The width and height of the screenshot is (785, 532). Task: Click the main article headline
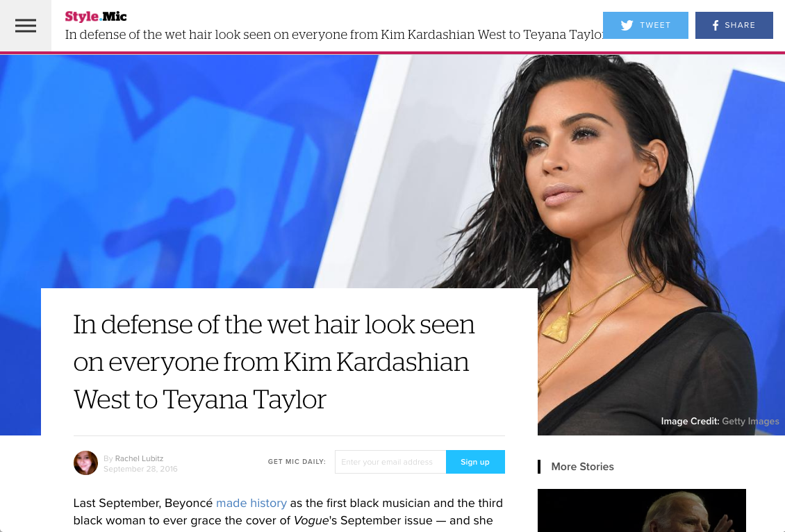click(274, 362)
